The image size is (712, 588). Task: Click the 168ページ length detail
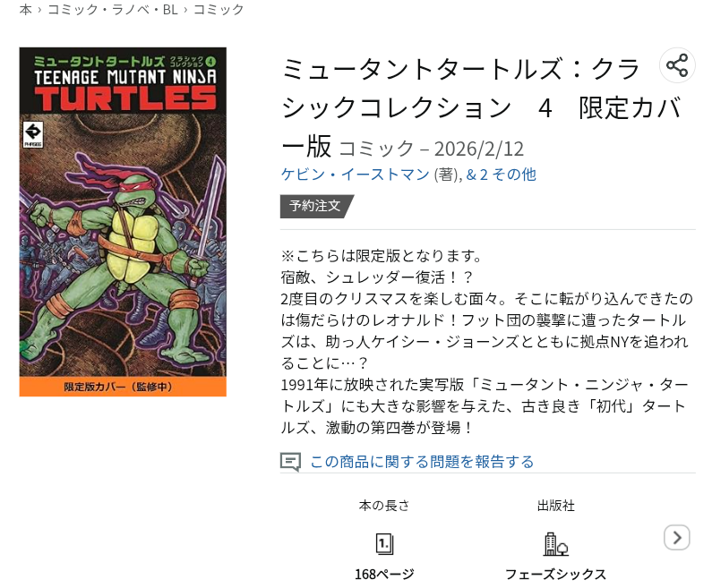coord(384,575)
